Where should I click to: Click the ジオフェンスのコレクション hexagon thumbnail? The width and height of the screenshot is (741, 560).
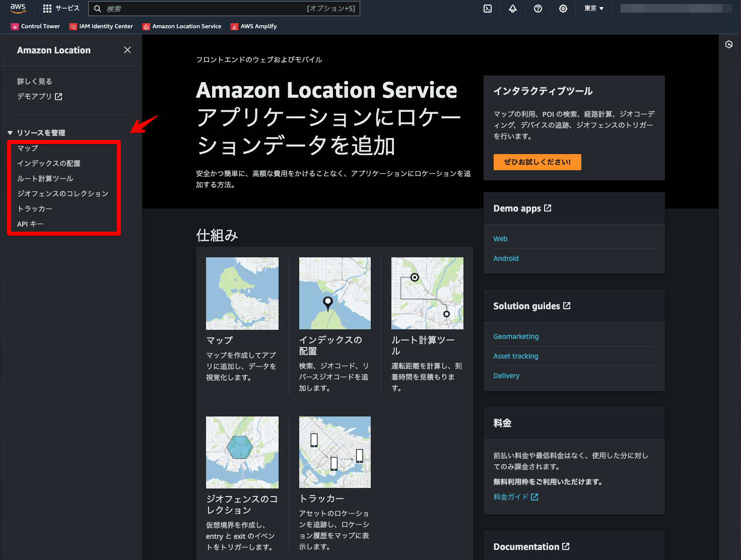point(242,452)
